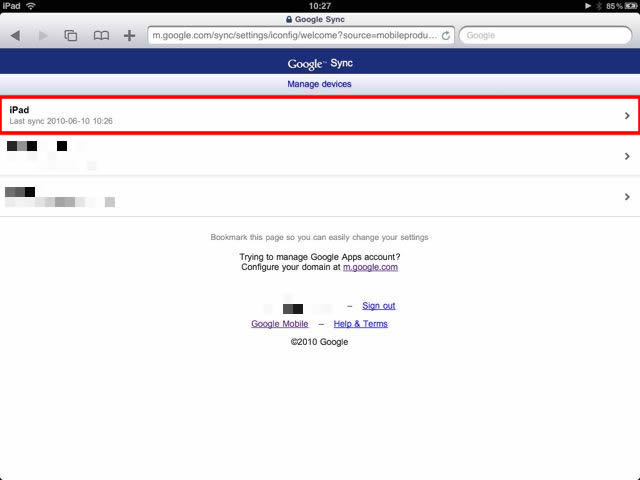This screenshot has height=480, width=640.
Task: Tap the Safari forward arrow
Action: (43, 36)
